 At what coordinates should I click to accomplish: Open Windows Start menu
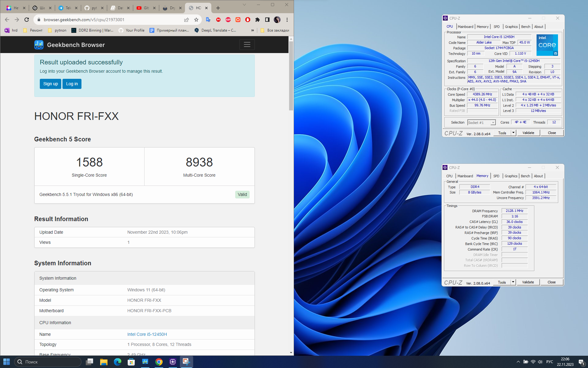pyautogui.click(x=7, y=362)
